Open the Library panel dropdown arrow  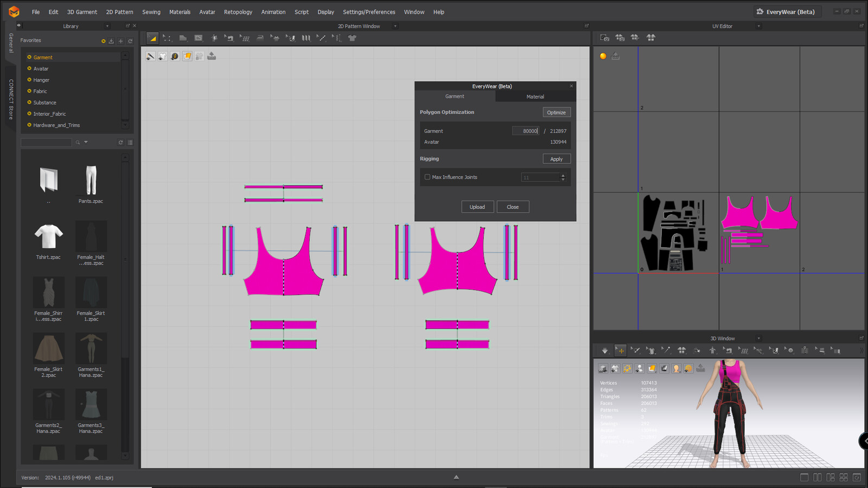(107, 26)
